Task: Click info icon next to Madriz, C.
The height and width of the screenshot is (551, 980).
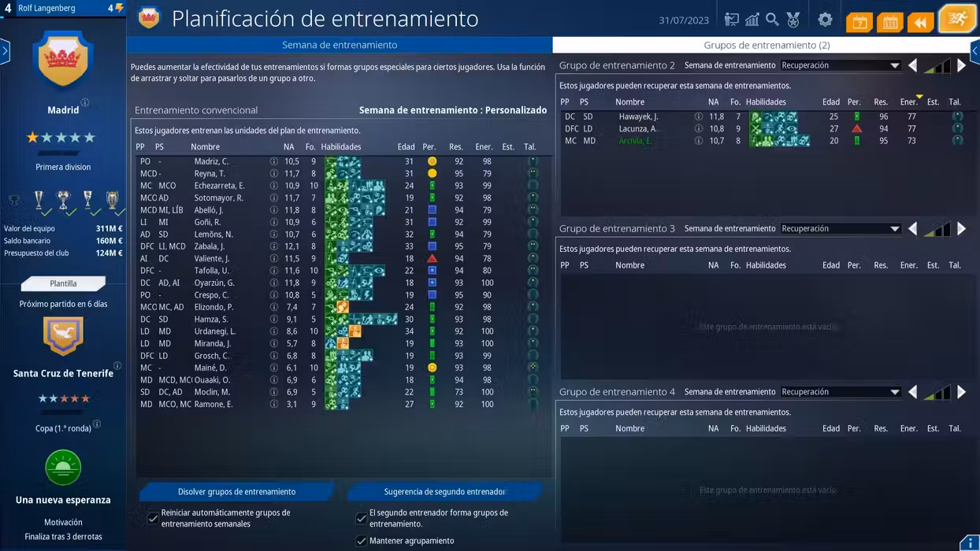Action: (x=274, y=161)
